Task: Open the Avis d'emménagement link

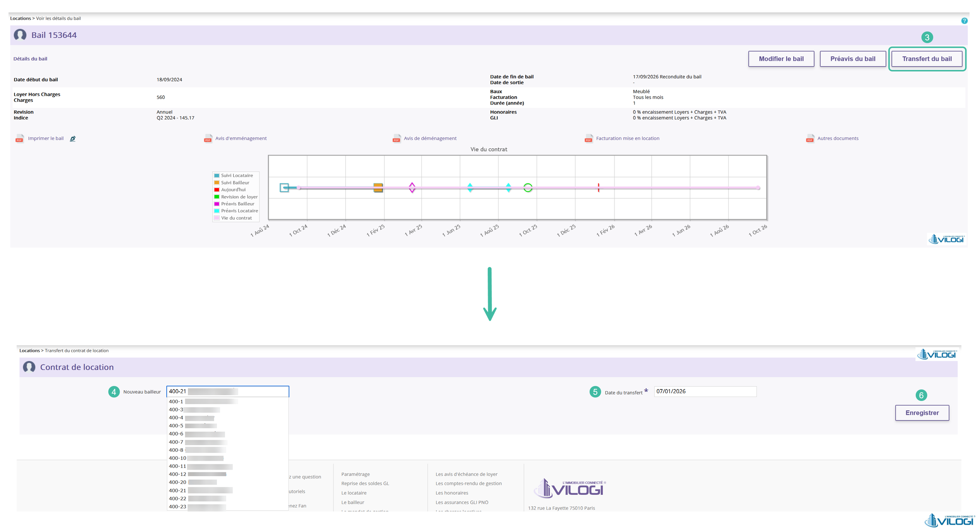Action: (241, 138)
